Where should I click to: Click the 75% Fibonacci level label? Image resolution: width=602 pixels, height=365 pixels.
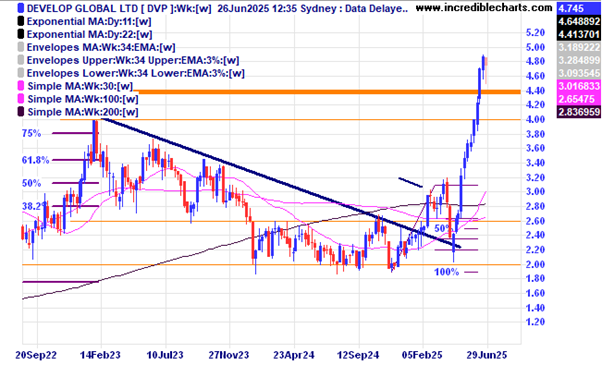point(31,133)
